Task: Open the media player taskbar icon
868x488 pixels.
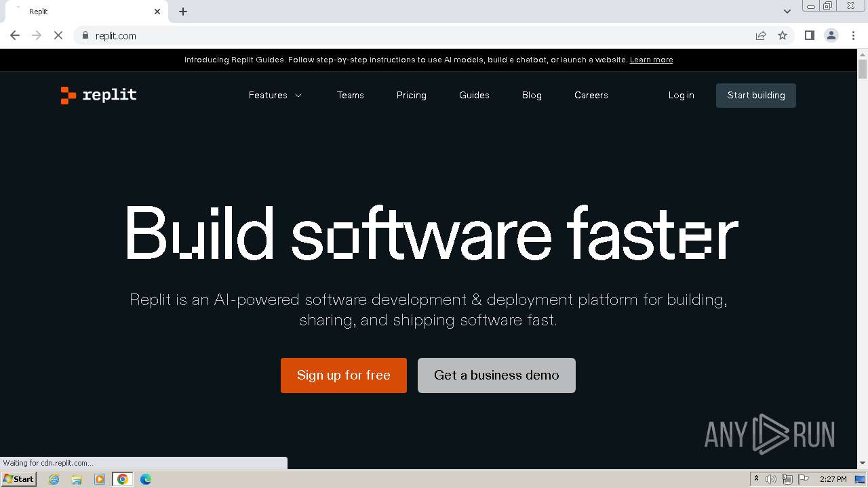Action: 100,479
